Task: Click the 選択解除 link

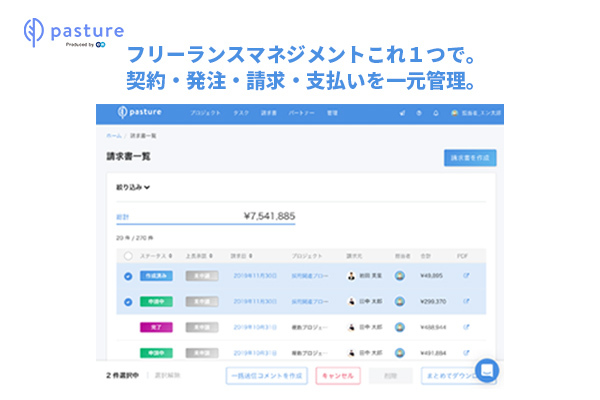Action: click(167, 375)
